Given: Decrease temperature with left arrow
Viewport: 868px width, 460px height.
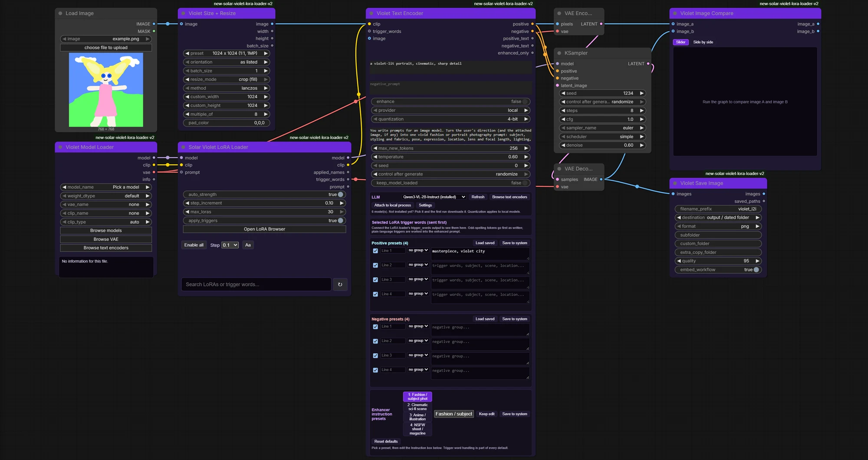Looking at the screenshot, I should point(375,157).
